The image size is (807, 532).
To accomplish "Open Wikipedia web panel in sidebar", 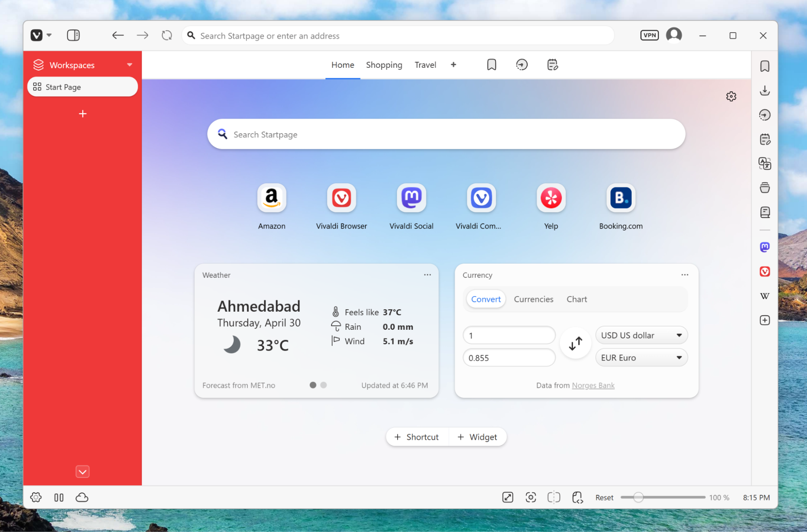I will [765, 296].
